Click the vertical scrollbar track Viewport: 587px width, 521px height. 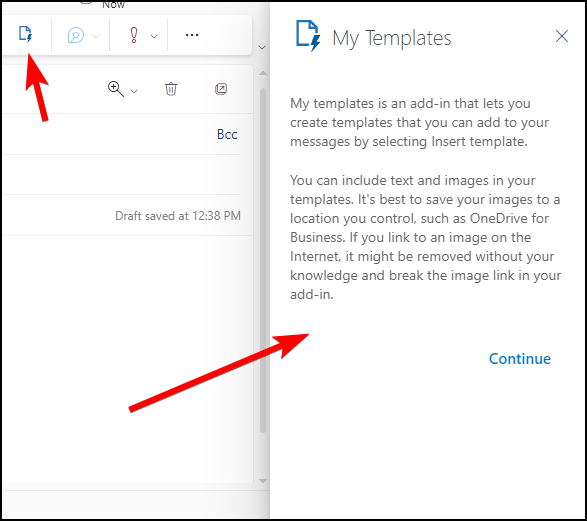point(263,260)
